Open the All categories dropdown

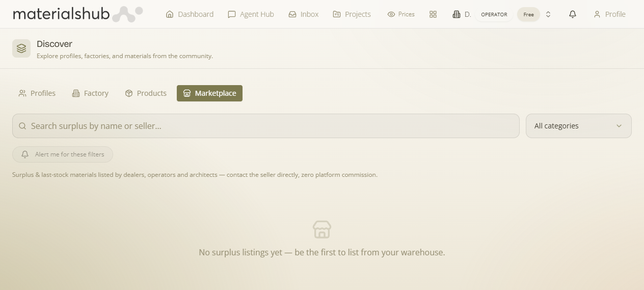(x=579, y=126)
